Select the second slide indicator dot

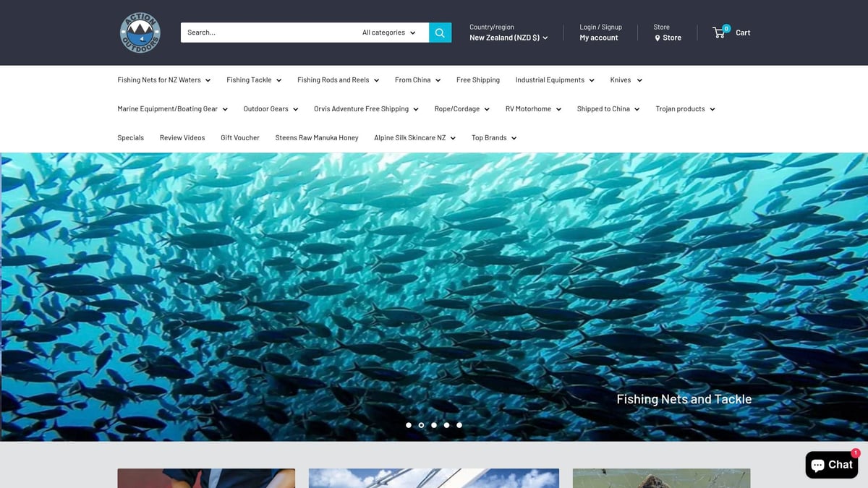tap(421, 425)
